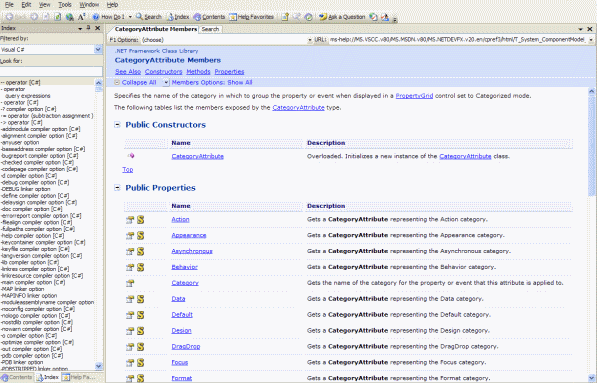
Task: Click the Stop loading icon
Action: click(46, 17)
